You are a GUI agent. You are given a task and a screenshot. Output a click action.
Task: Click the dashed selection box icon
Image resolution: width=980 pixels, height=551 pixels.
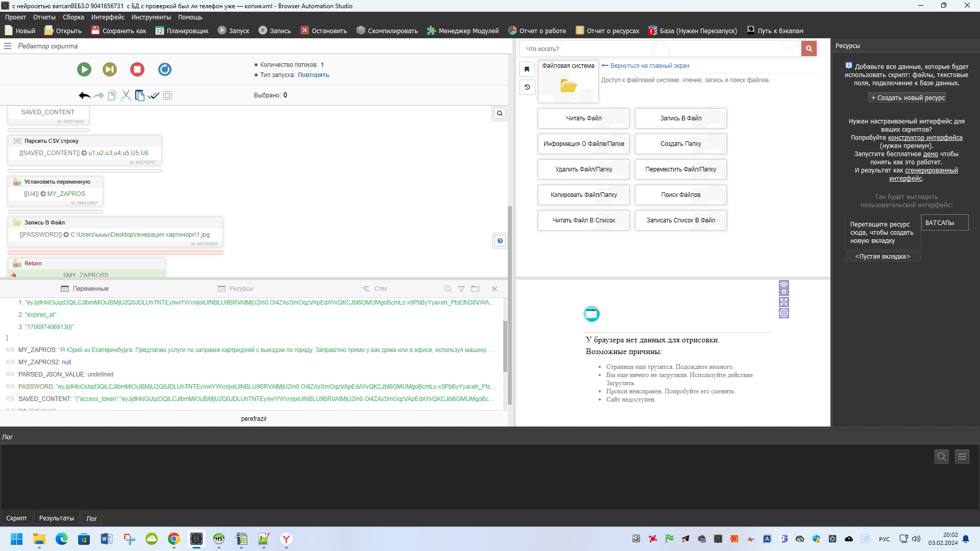tap(167, 95)
